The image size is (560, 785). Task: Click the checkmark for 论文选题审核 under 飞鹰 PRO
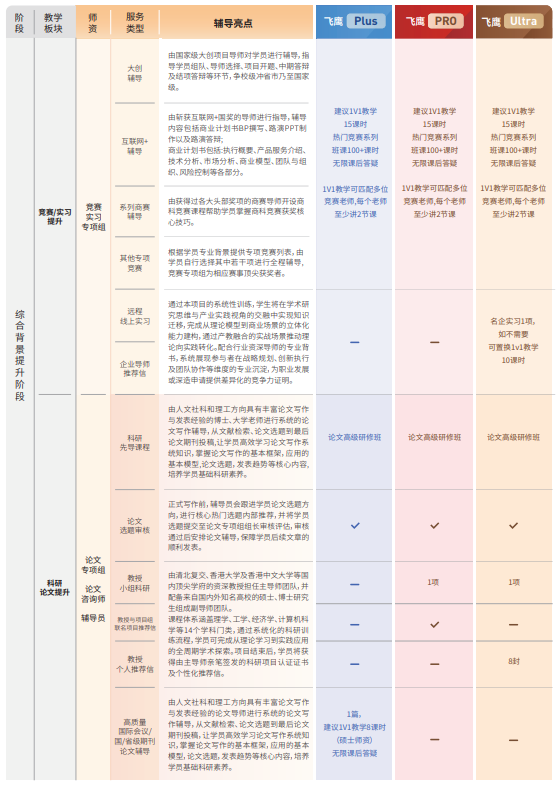pyautogui.click(x=434, y=525)
